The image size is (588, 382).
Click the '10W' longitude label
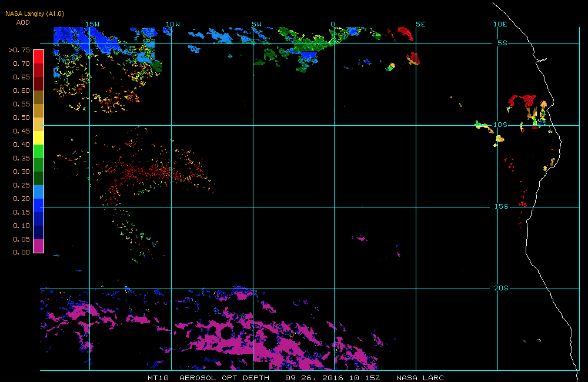click(173, 24)
